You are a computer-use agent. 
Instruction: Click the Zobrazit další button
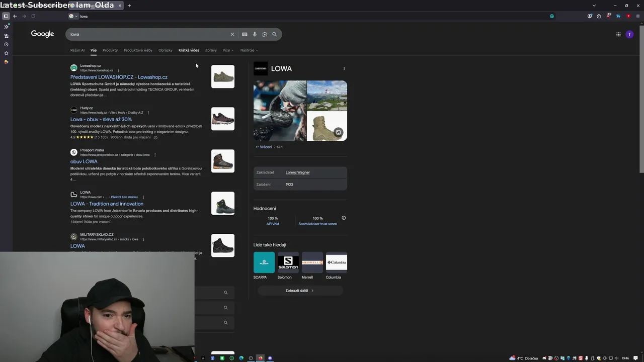[300, 291]
